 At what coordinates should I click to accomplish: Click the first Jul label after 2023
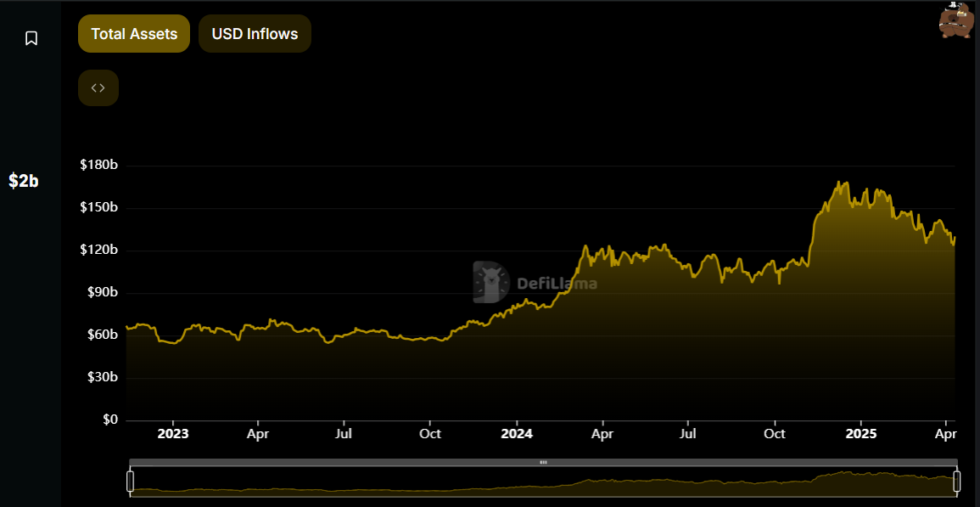click(344, 434)
